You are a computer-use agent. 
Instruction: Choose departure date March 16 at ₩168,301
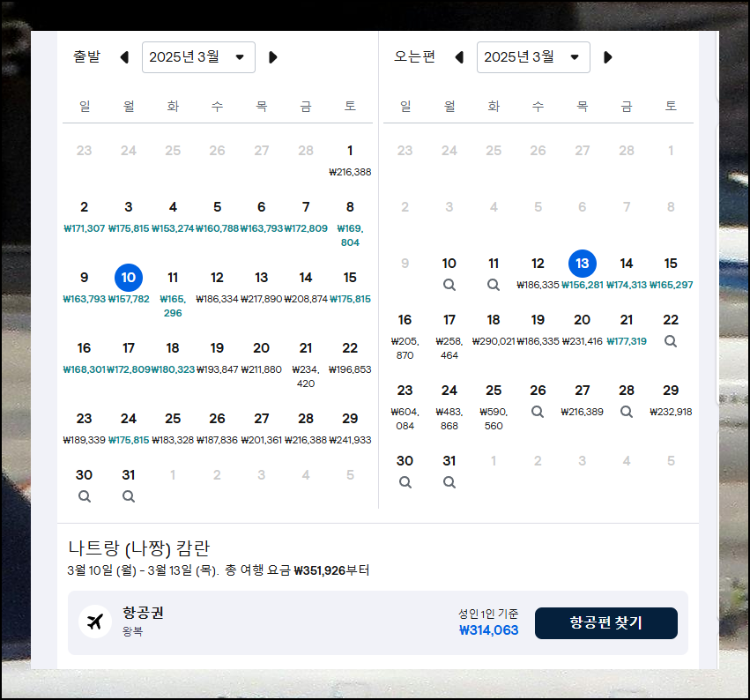tap(85, 357)
